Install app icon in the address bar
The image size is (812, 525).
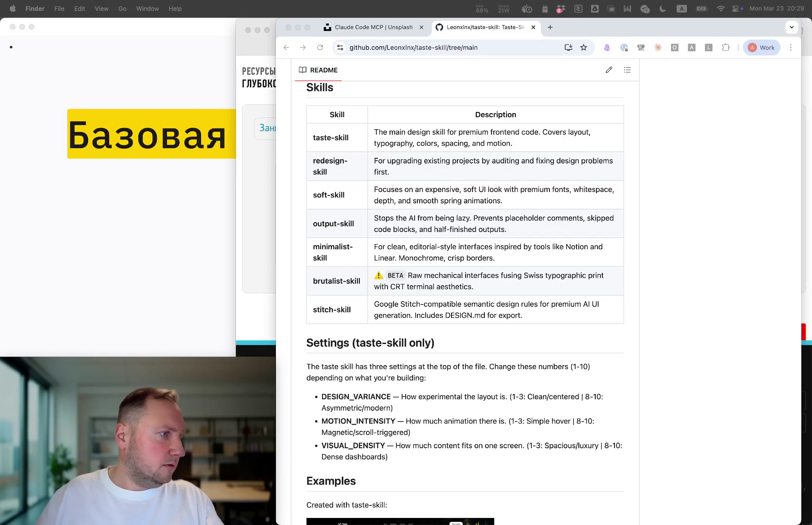pyautogui.click(x=568, y=47)
